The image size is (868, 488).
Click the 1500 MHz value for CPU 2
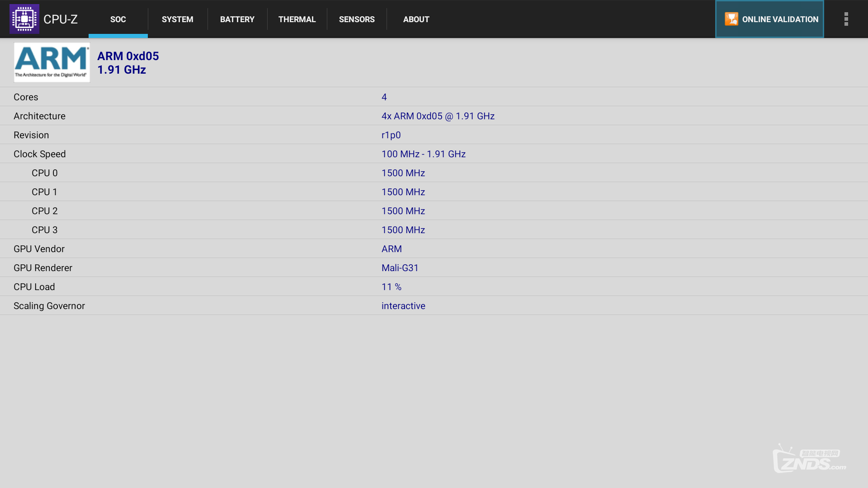coord(403,211)
